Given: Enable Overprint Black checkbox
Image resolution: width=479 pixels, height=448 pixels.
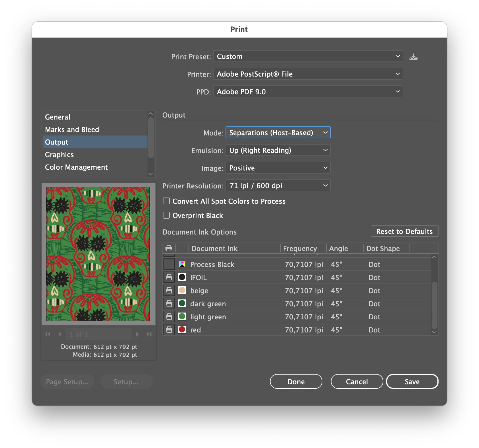Looking at the screenshot, I should 166,215.
